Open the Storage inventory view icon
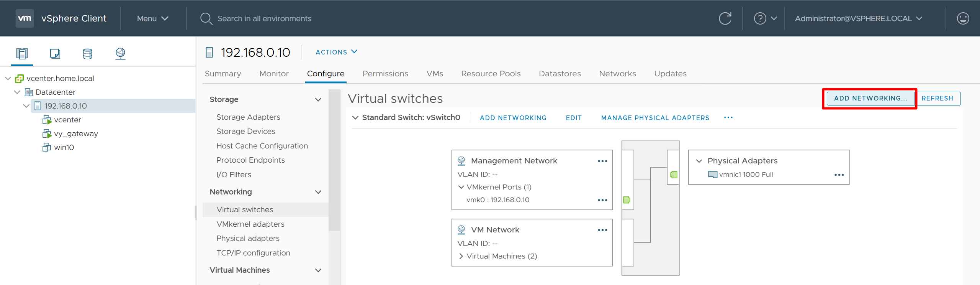980x285 pixels. (x=87, y=53)
